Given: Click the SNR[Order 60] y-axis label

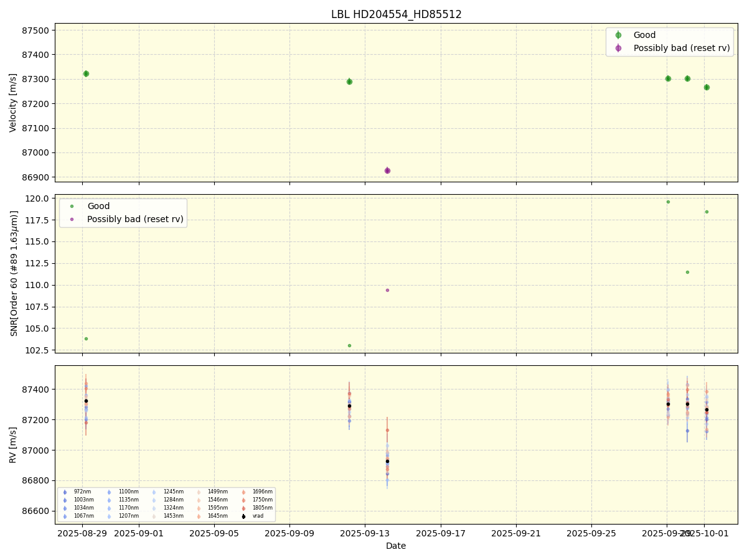Looking at the screenshot, I should click(x=13, y=274).
